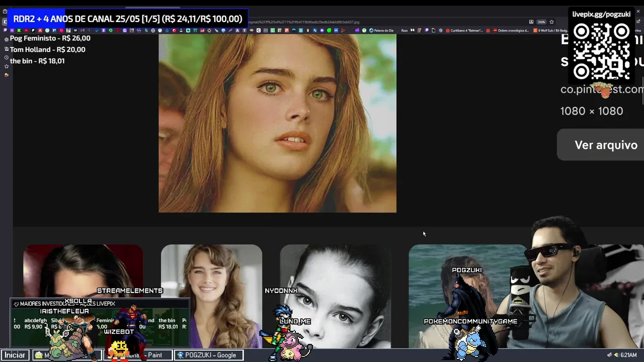Click the livepix.gg/pogzuki QR code
This screenshot has width=644, height=362.
point(601,52)
